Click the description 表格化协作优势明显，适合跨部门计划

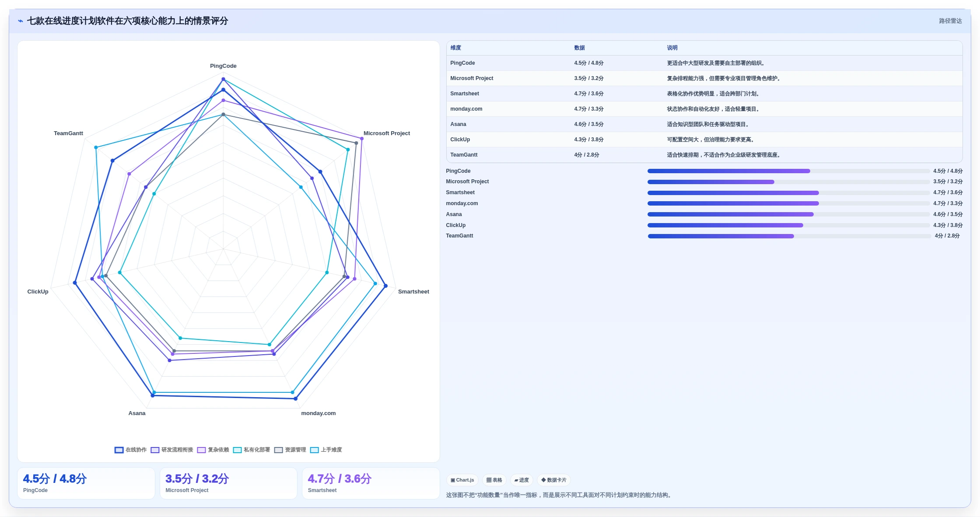(x=713, y=94)
